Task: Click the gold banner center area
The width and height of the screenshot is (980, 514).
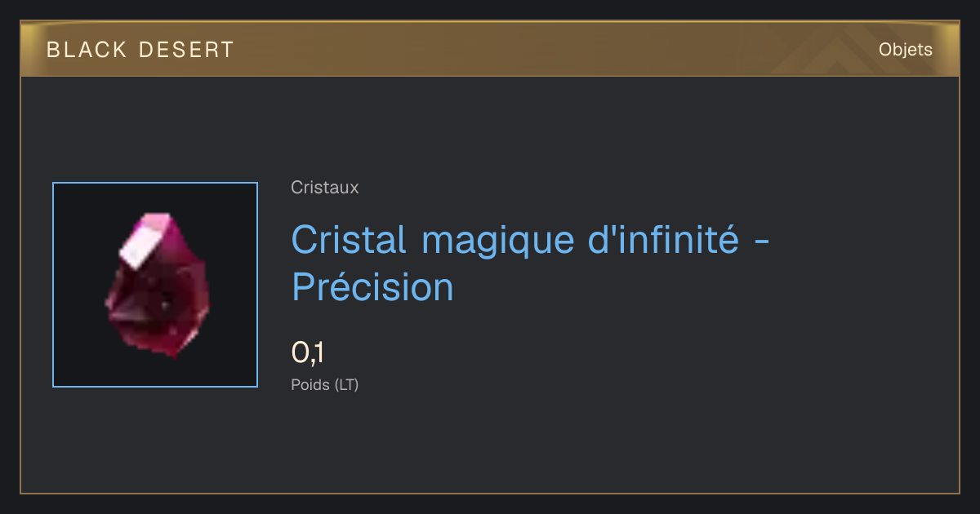Action: point(490,50)
